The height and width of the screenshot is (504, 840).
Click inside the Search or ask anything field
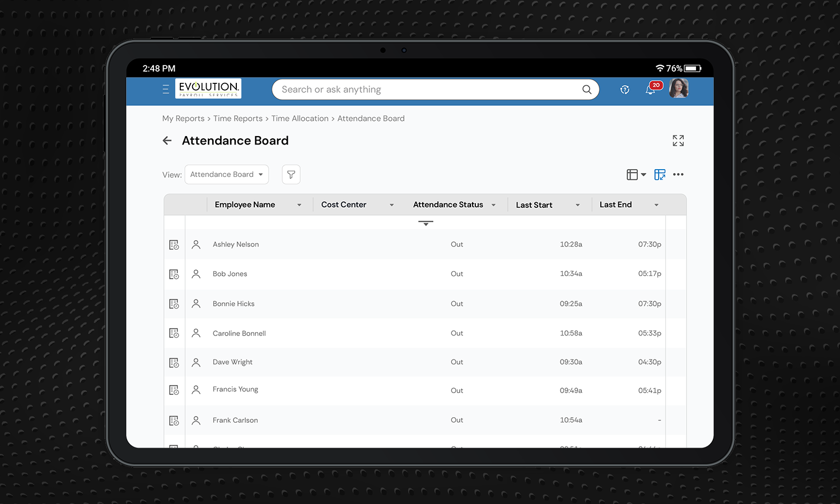coord(392,89)
